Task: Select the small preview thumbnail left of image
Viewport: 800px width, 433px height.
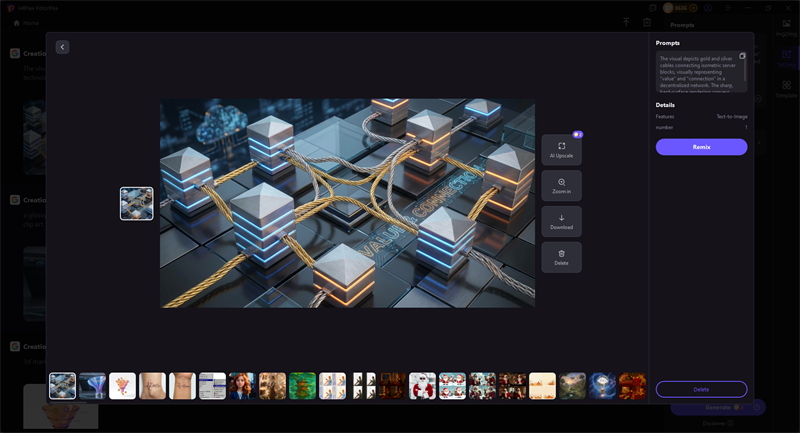Action: pos(137,203)
